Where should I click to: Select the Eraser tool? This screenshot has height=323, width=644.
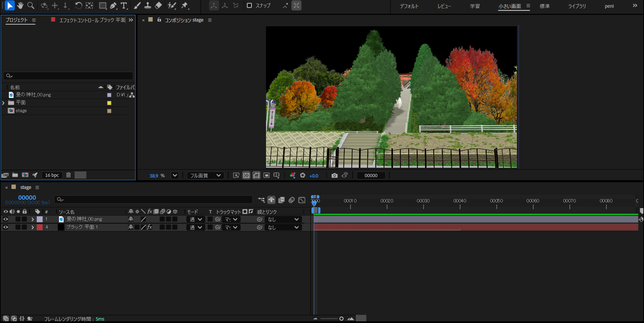(x=158, y=5)
